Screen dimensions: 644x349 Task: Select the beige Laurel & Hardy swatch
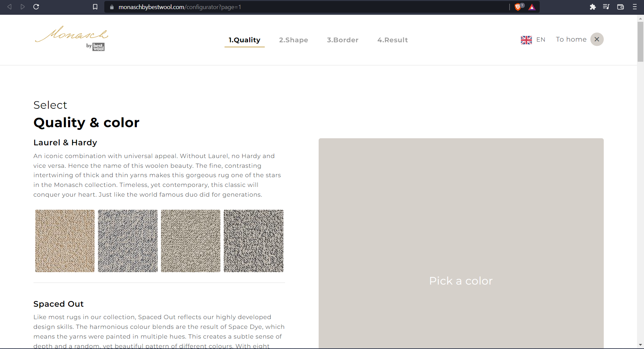click(x=64, y=241)
